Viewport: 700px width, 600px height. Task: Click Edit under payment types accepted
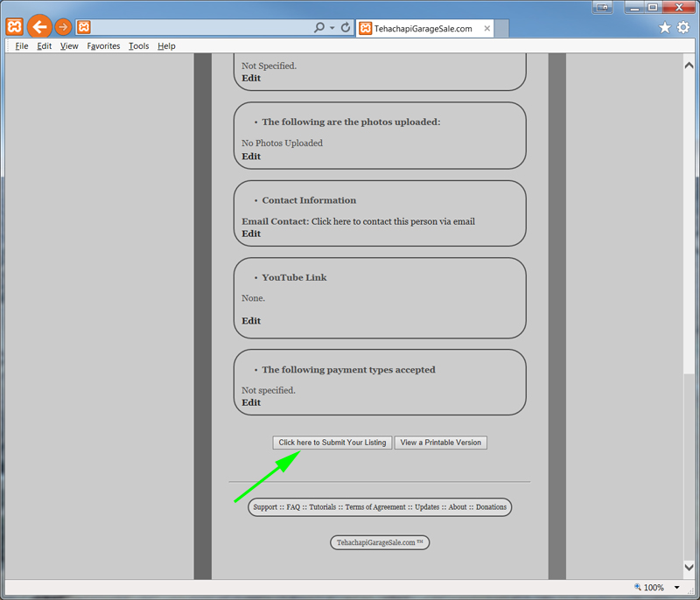click(251, 403)
